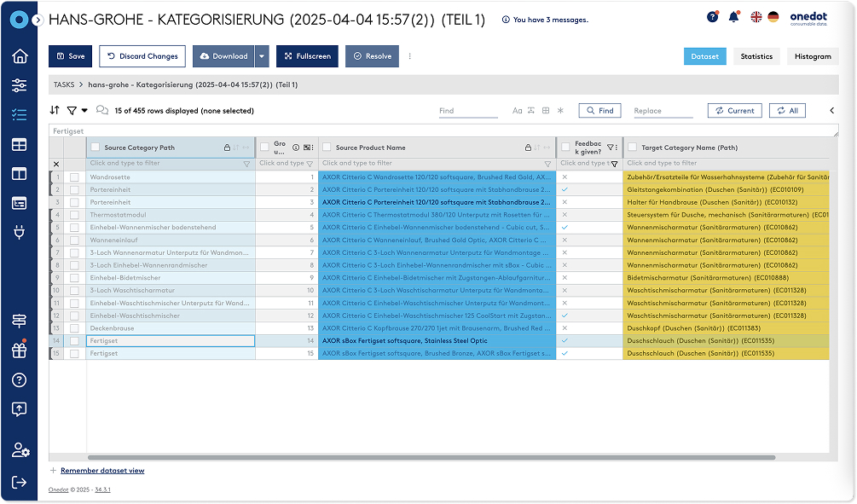Click the Save button
857x504 pixels.
[71, 56]
